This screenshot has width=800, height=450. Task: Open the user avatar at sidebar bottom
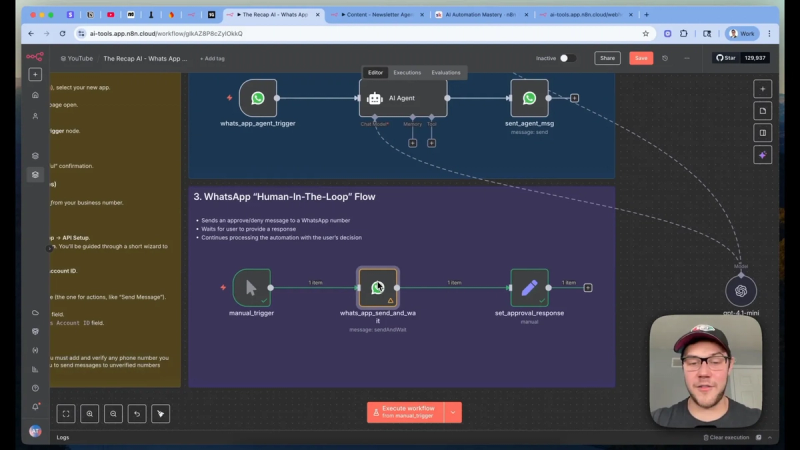coord(35,432)
